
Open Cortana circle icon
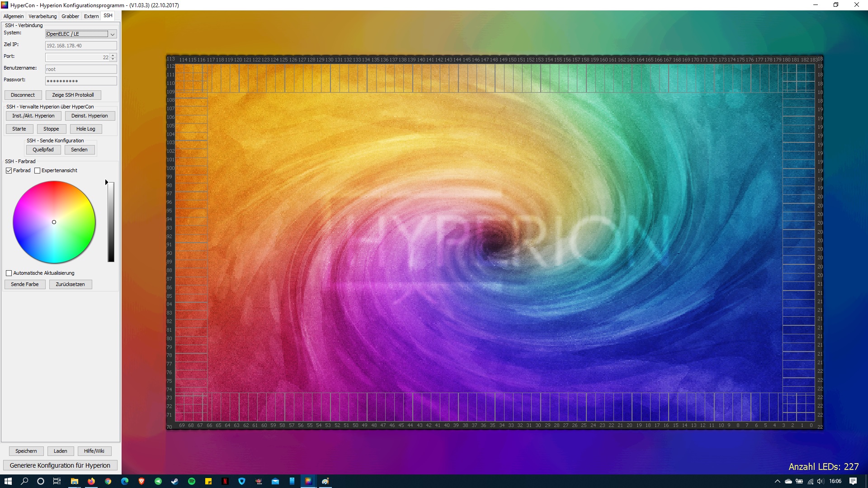tap(41, 481)
